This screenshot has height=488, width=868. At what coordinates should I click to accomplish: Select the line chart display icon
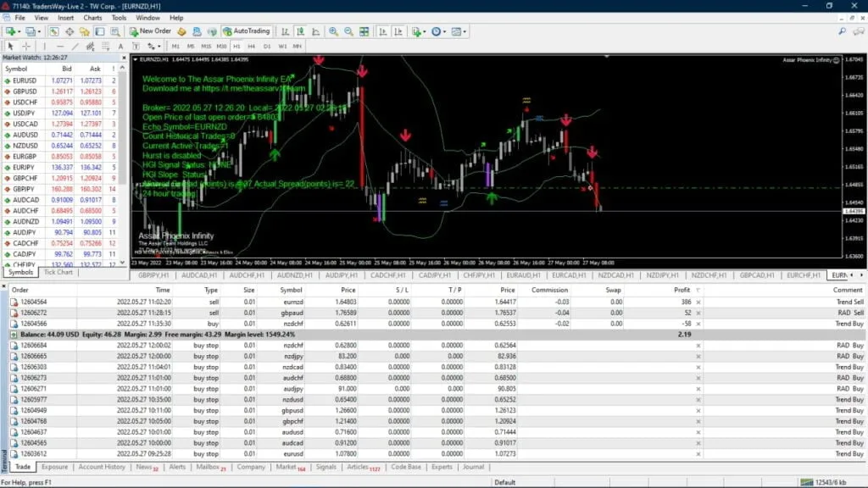click(x=315, y=31)
